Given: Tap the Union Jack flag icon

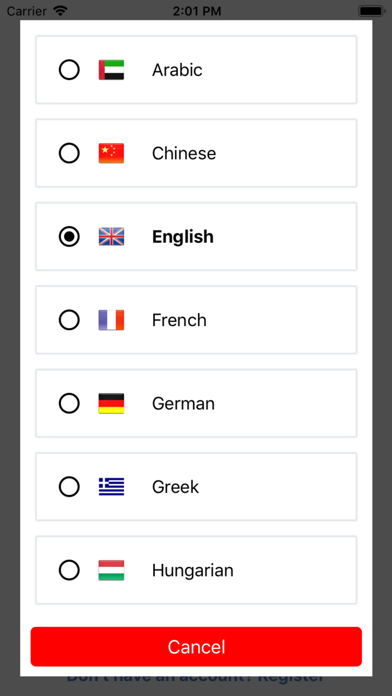Looking at the screenshot, I should (111, 237).
